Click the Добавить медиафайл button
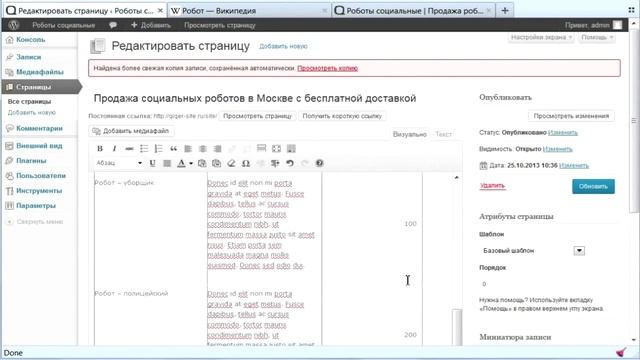This screenshot has width=640, height=360. tap(131, 131)
